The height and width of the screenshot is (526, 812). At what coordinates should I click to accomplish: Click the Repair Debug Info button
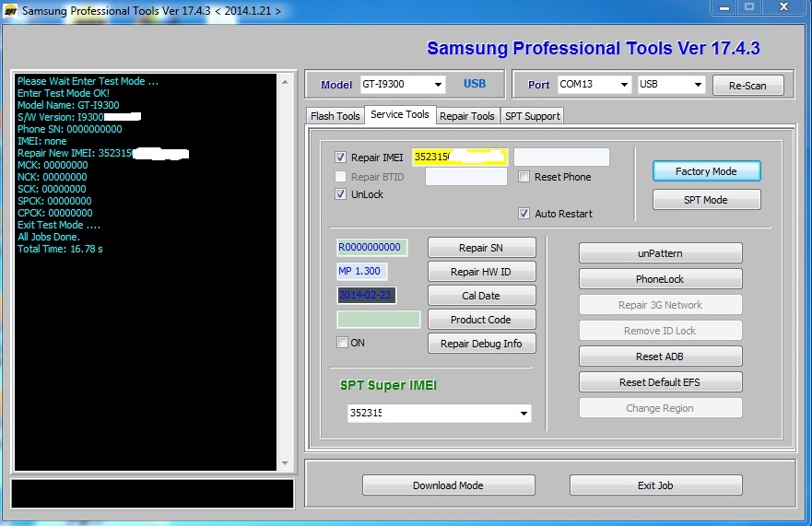481,344
